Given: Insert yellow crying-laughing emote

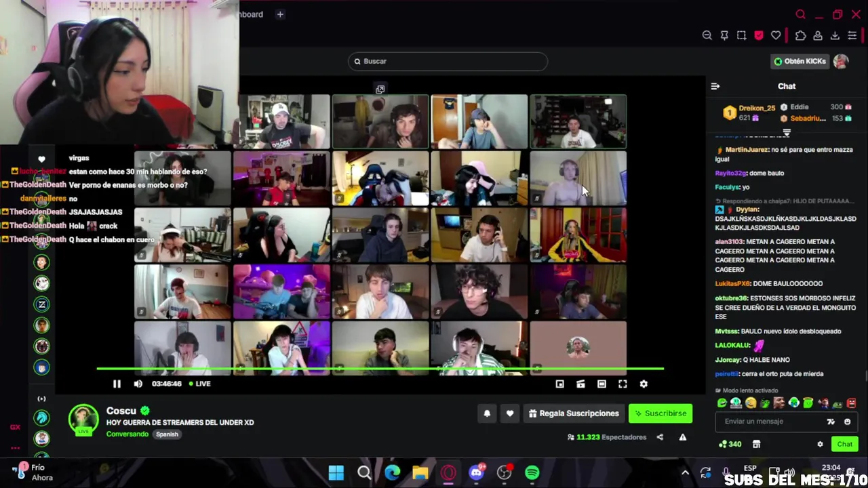Looking at the screenshot, I should pyautogui.click(x=751, y=403).
